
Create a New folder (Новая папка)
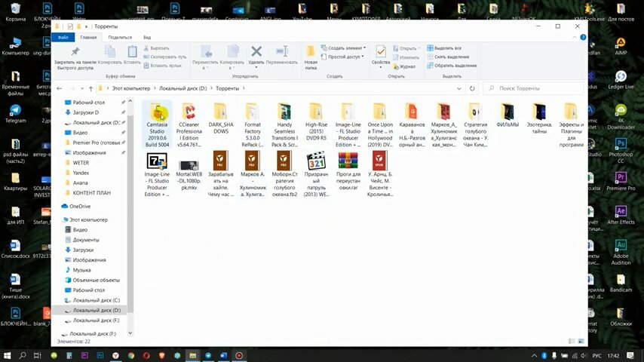point(311,57)
